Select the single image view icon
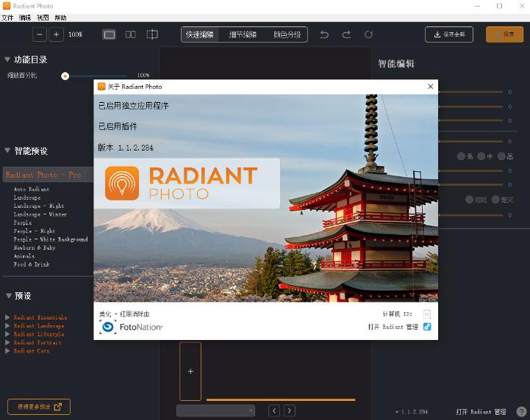This screenshot has height=420, width=530. 110,35
